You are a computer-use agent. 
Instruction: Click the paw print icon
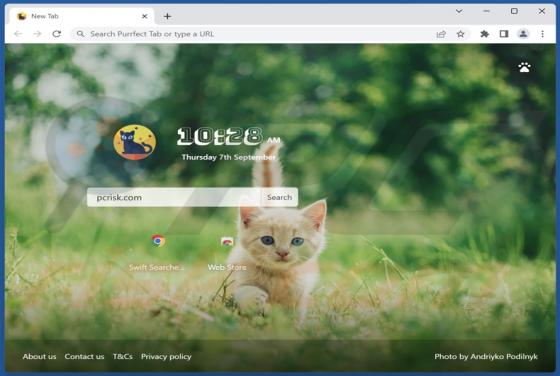[524, 67]
